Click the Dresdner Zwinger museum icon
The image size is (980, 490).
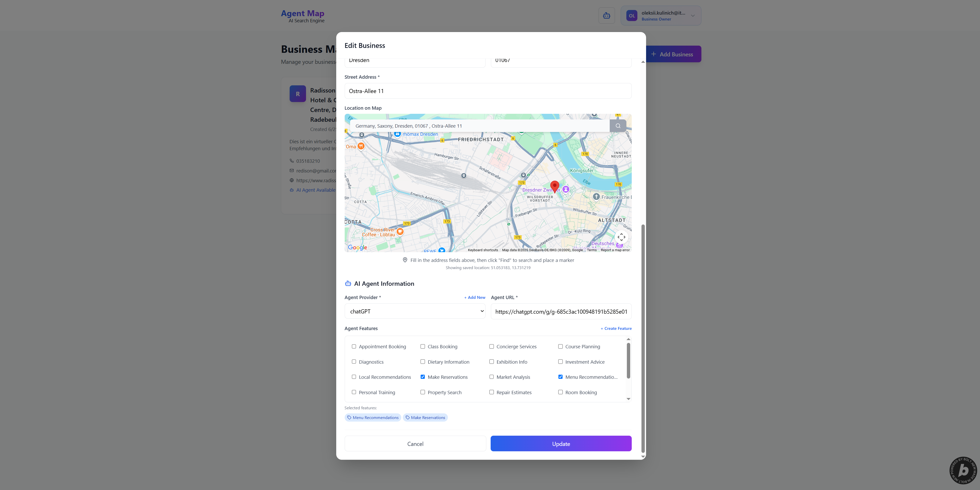(566, 189)
